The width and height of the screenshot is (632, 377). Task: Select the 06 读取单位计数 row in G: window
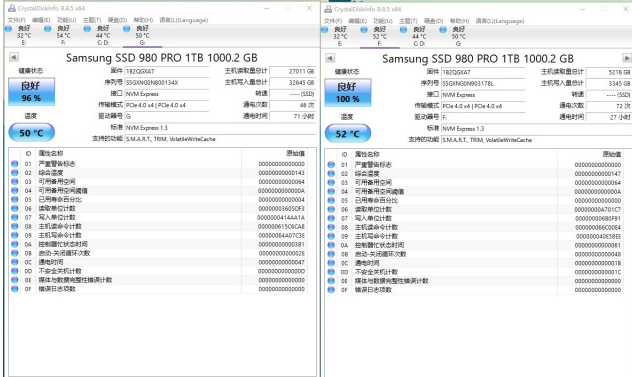[x=158, y=208]
